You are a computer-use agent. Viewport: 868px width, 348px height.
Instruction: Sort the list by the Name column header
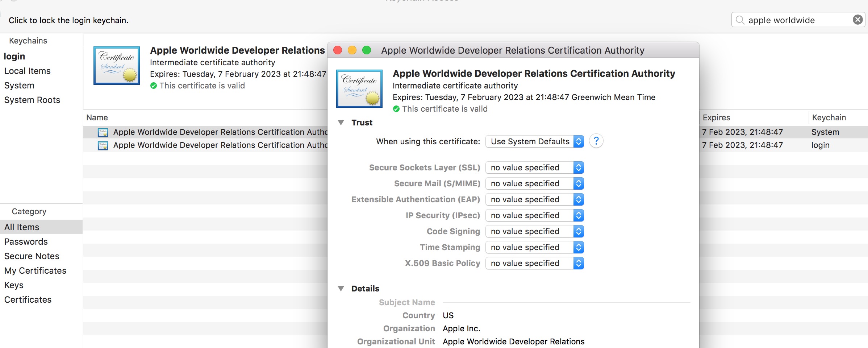97,117
